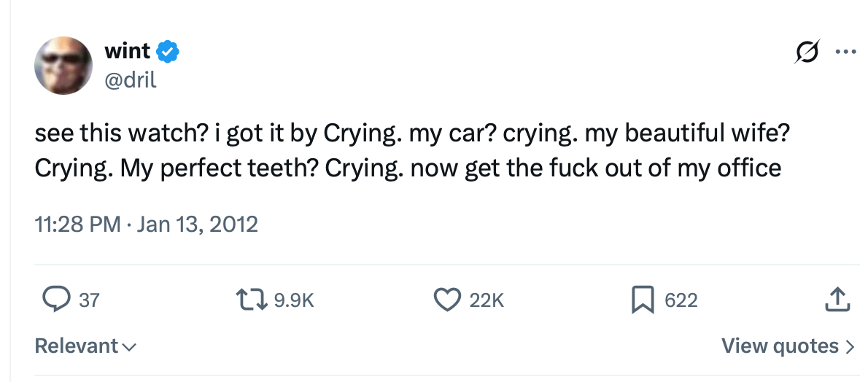Click the 37 replies count
The height and width of the screenshot is (382, 868).
(88, 300)
